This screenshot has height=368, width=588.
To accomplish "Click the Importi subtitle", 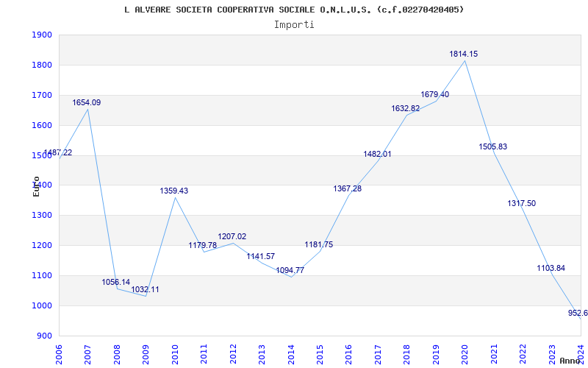I will [294, 25].
